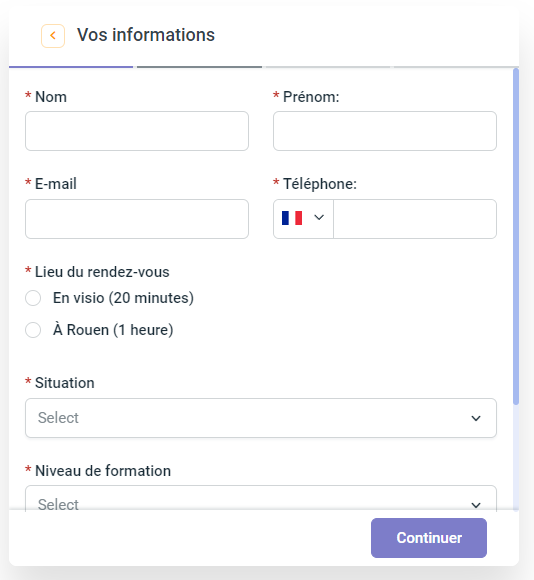Viewport: 534px width, 580px height.
Task: Click the Vos informations heading
Action: pyautogui.click(x=146, y=35)
